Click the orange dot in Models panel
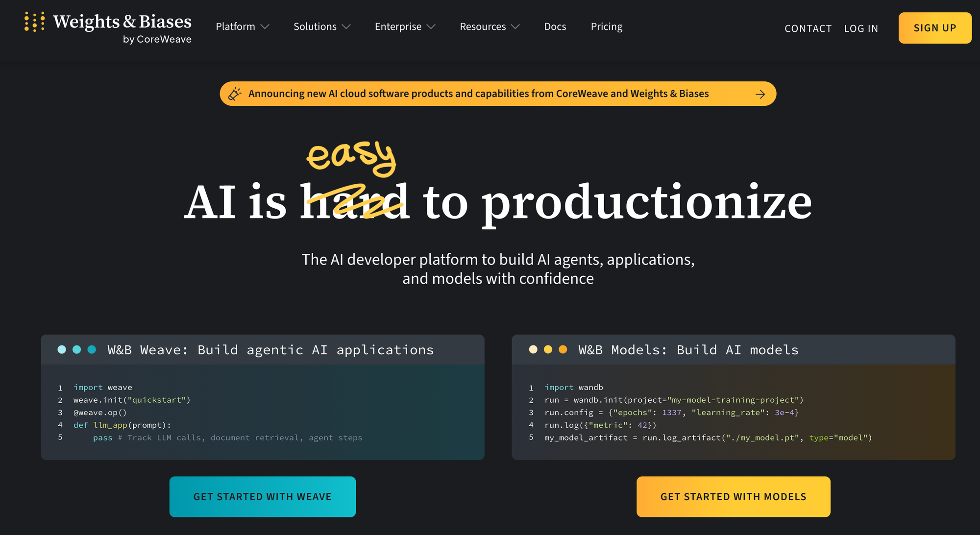 563,349
